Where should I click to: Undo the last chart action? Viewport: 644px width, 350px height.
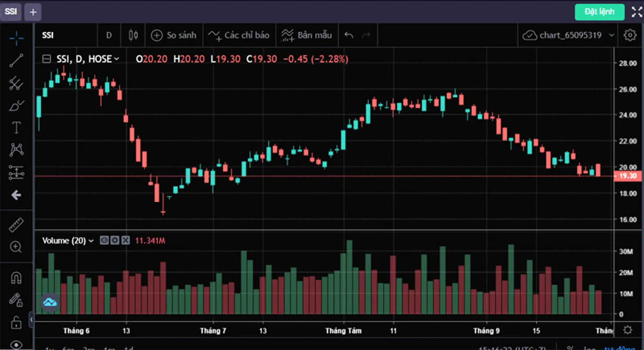point(349,35)
